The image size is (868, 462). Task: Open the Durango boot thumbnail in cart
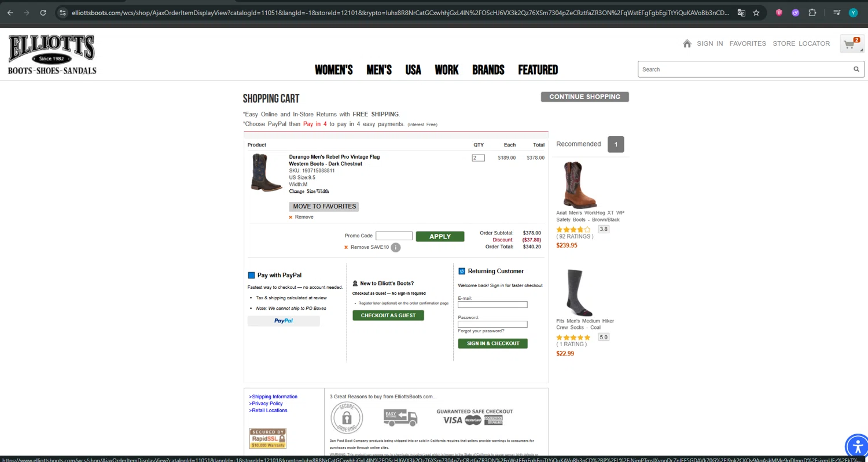(267, 173)
